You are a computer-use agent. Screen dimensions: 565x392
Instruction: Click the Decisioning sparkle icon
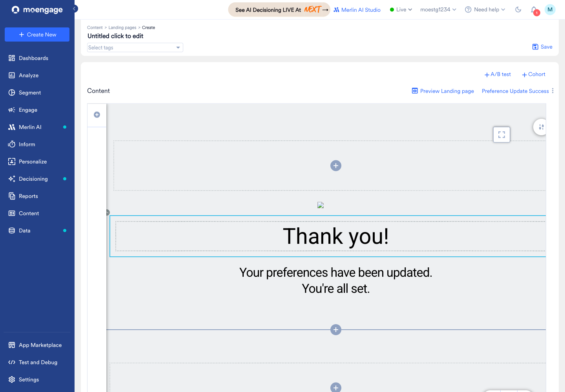(12, 179)
